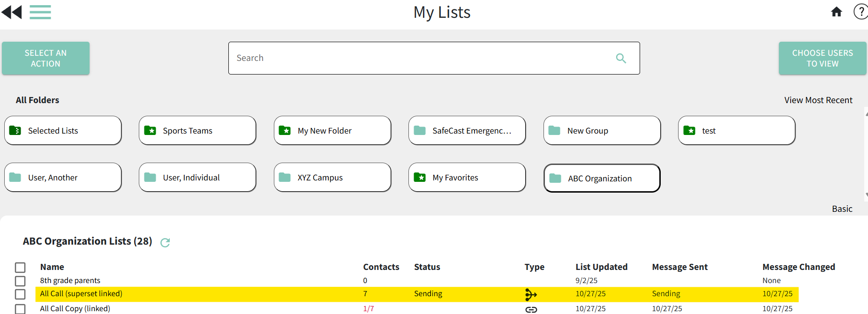The width and height of the screenshot is (868, 314).
Task: Click the New Group folder icon
Action: click(554, 130)
